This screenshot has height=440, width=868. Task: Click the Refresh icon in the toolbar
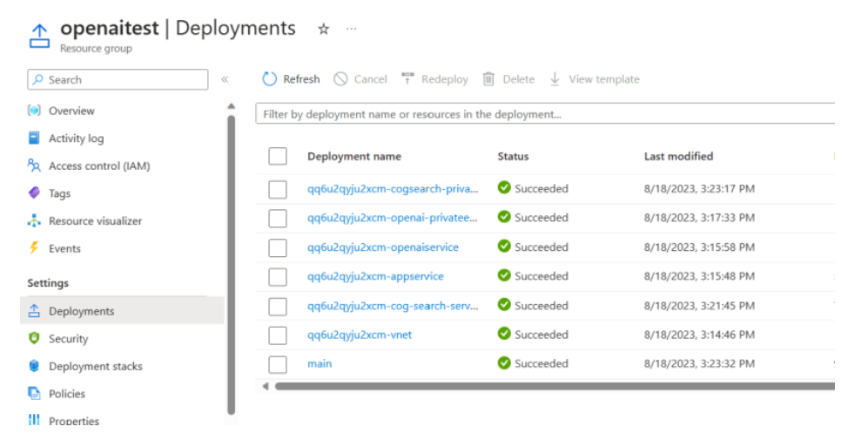[x=270, y=79]
